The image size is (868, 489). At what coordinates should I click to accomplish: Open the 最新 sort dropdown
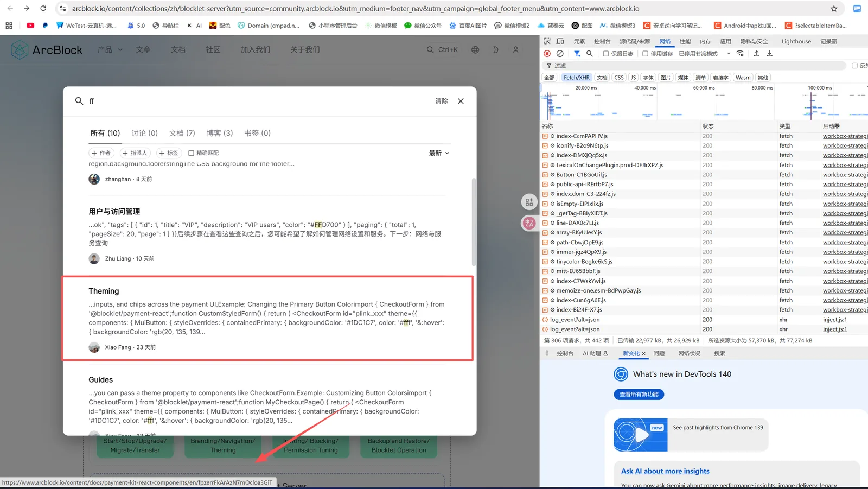[439, 153]
